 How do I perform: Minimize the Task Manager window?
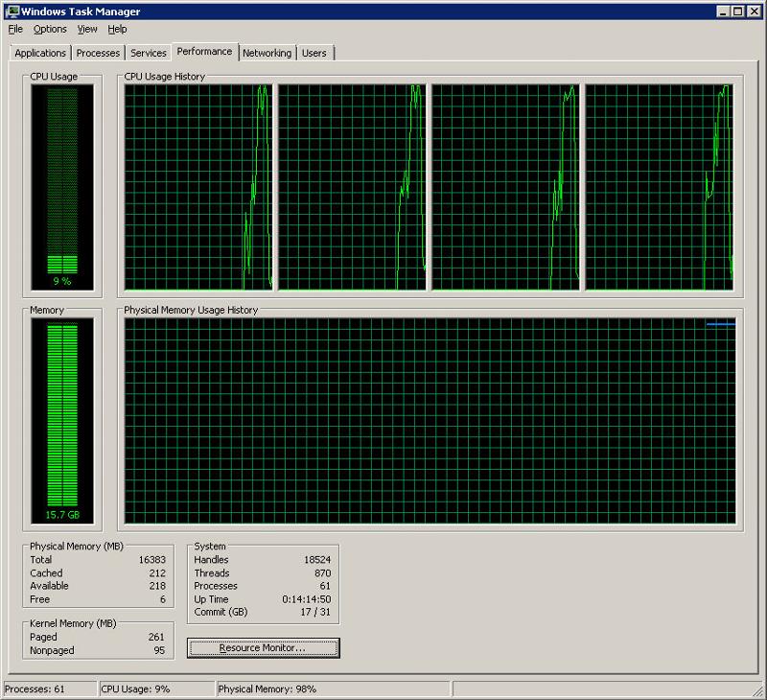[x=723, y=12]
